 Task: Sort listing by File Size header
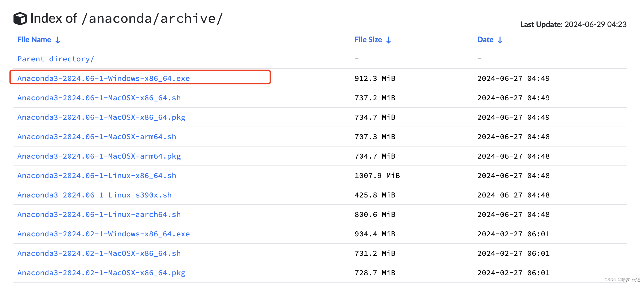368,40
